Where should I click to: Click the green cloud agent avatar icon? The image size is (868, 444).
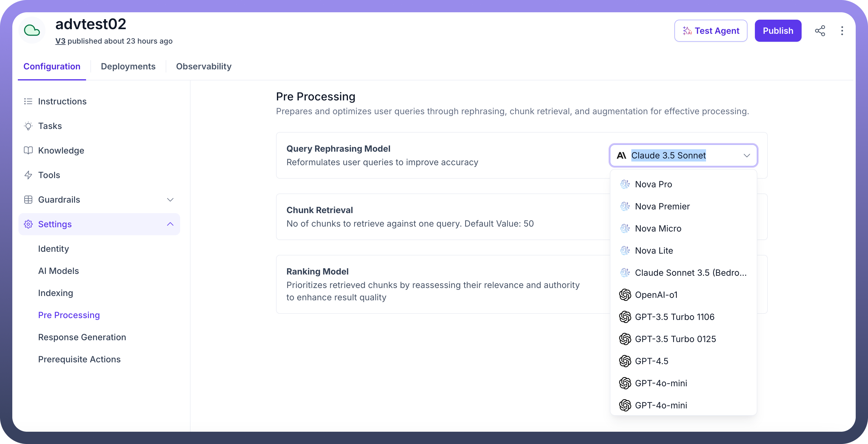coord(32,30)
